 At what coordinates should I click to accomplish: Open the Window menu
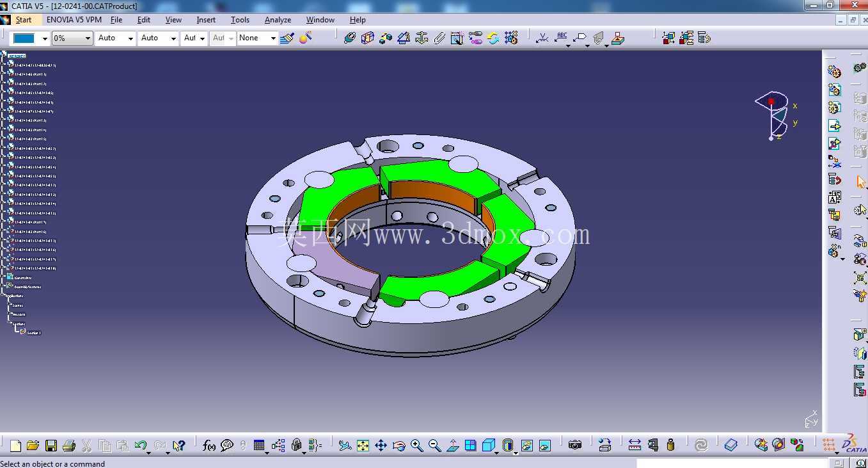(320, 20)
